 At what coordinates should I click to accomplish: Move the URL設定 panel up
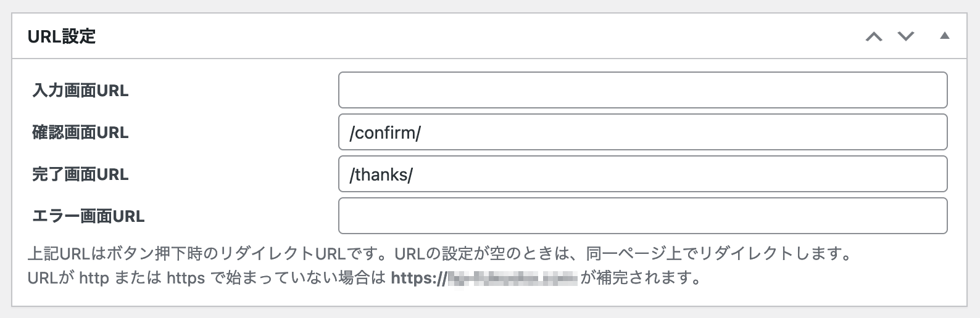point(874,36)
